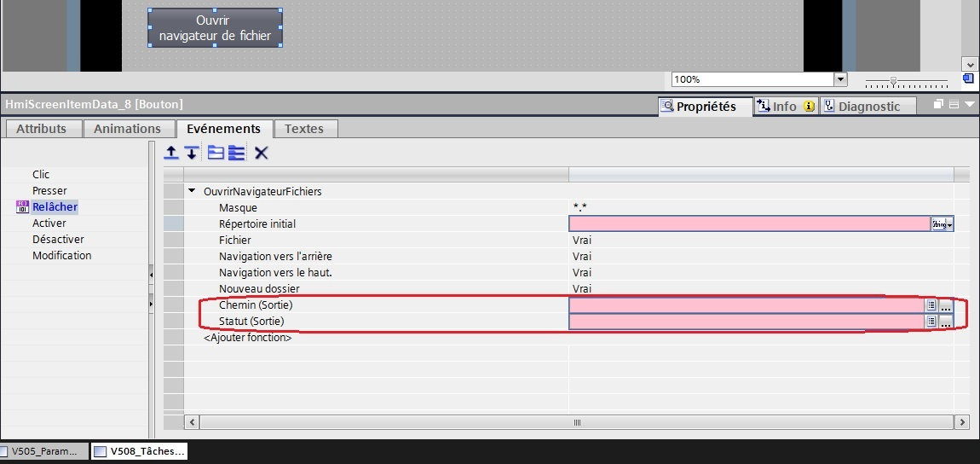Open the tag list icon for Statut (Sortie)

(931, 322)
